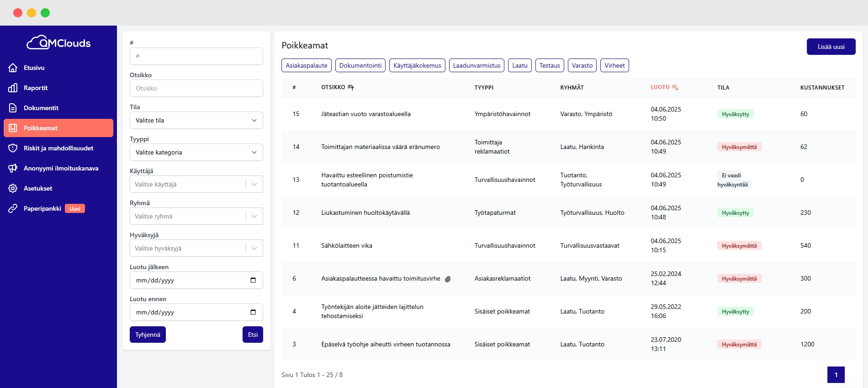Click the Etusivu home icon in sidebar
The image size is (868, 388).
(13, 68)
